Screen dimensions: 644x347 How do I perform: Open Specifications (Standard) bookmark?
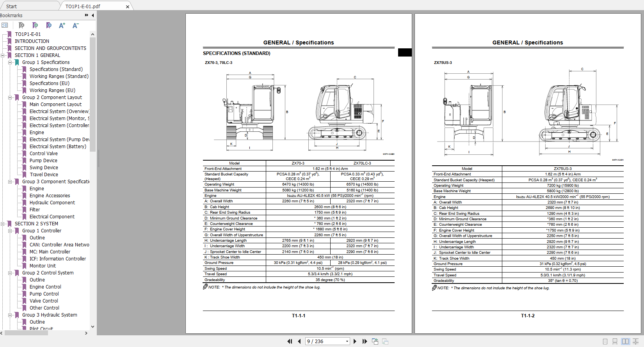(x=56, y=69)
